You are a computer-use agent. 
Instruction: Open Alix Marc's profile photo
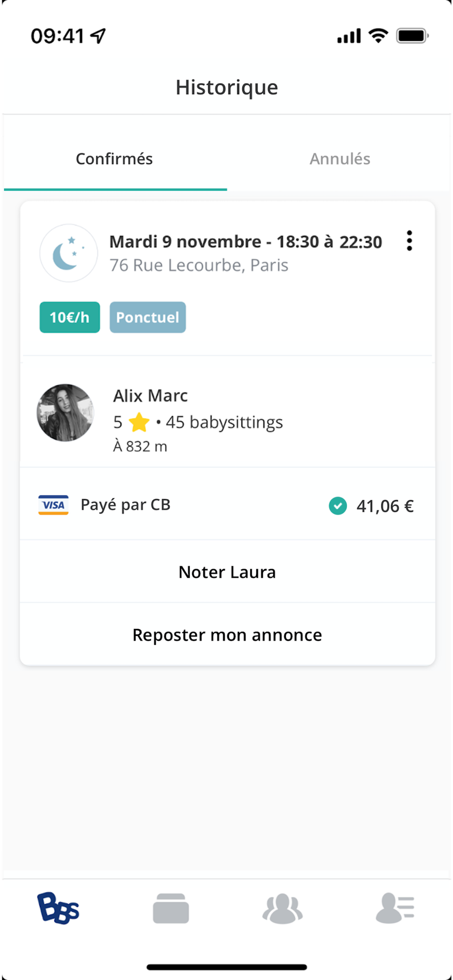click(x=65, y=413)
